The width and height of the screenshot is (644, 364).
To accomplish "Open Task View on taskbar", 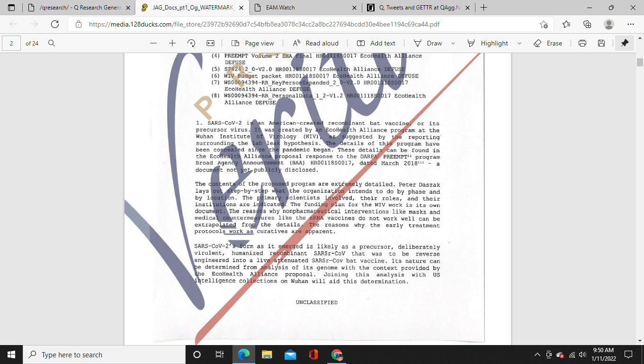I will click(220, 355).
